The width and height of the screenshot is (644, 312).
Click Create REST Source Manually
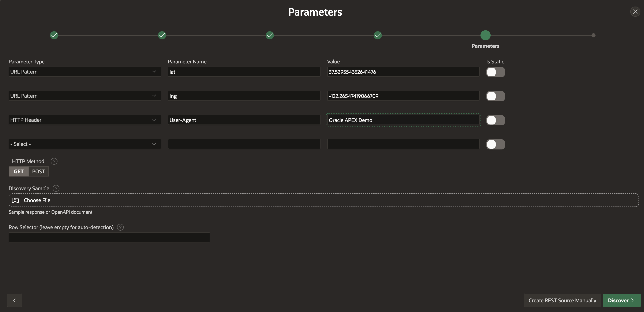point(562,300)
